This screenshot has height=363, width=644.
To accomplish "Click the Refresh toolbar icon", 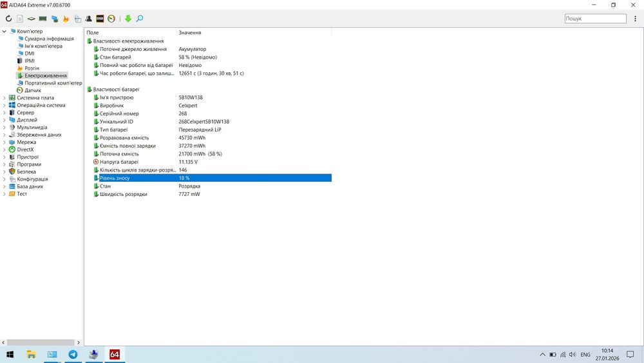I will (8, 19).
